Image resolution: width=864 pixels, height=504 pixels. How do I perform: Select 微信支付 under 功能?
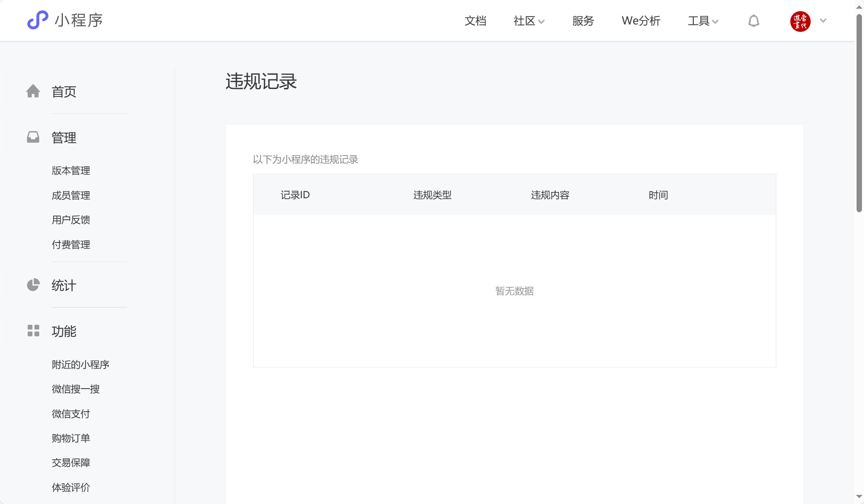(71, 414)
